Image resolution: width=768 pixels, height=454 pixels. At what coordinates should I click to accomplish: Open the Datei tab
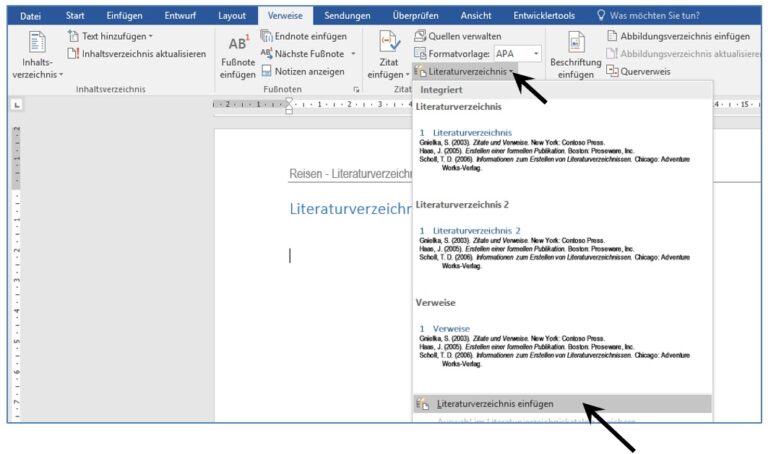pyautogui.click(x=30, y=16)
